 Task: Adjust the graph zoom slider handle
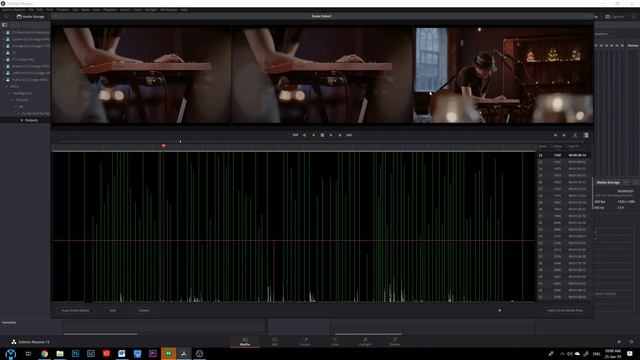pyautogui.click(x=499, y=310)
